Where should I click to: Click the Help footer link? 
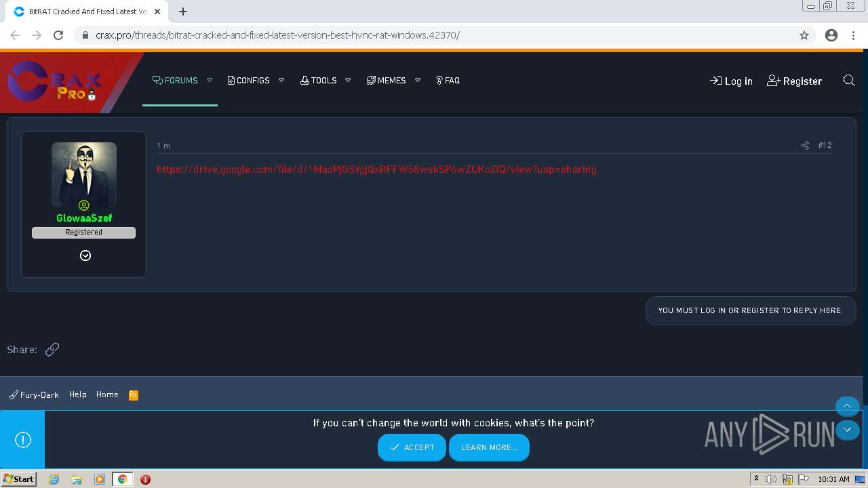pos(78,394)
